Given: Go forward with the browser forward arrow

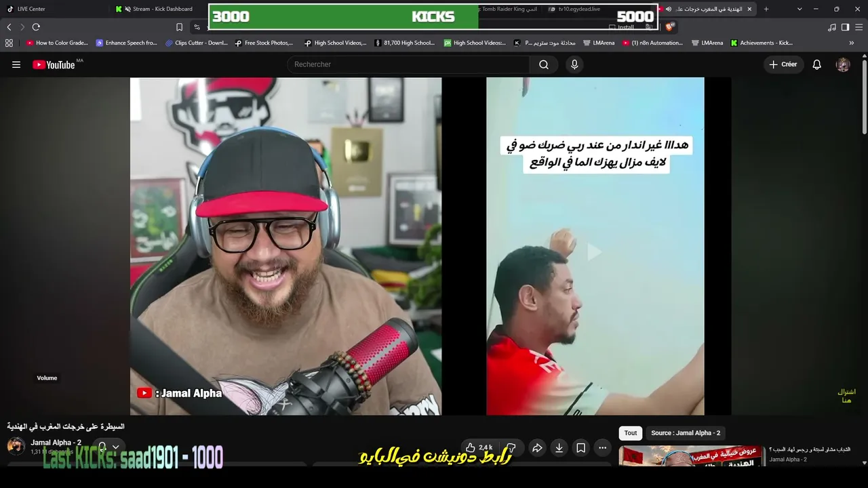Looking at the screenshot, I should click(x=22, y=27).
